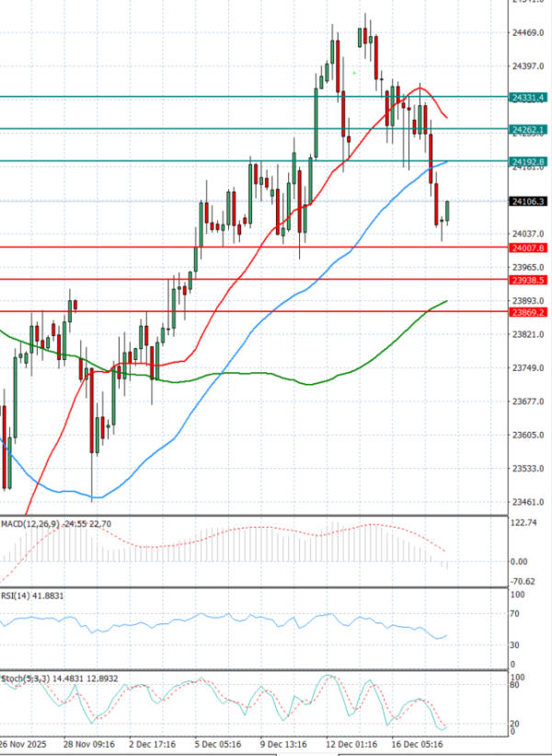Viewport: 552px width, 756px height.
Task: Click the 9 Dec 13:16 time label
Action: [285, 743]
